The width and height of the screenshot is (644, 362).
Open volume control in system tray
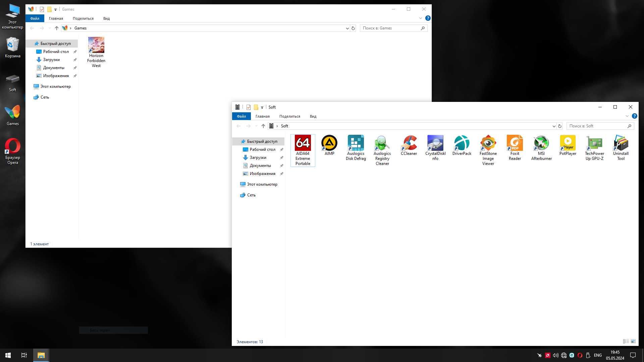tap(555, 355)
